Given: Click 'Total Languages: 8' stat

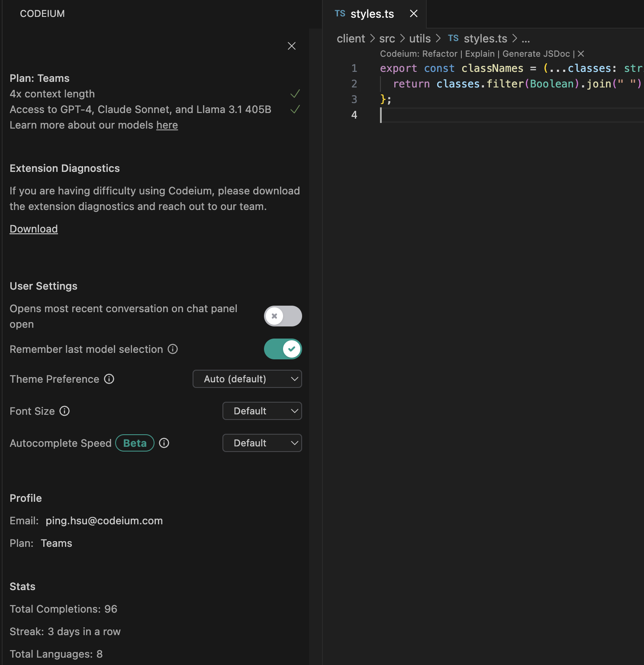Looking at the screenshot, I should click(x=56, y=654).
